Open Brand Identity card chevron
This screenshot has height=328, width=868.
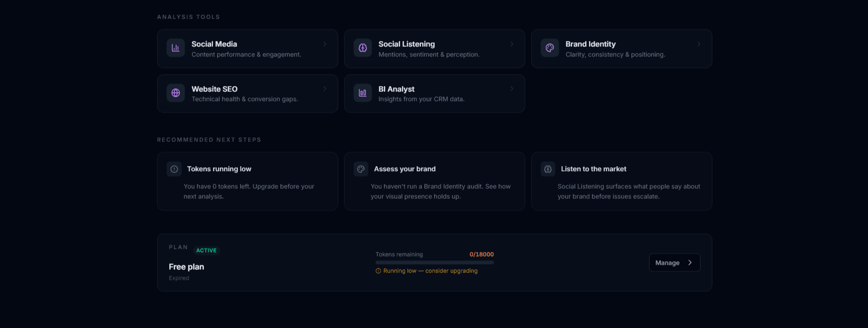tap(699, 44)
